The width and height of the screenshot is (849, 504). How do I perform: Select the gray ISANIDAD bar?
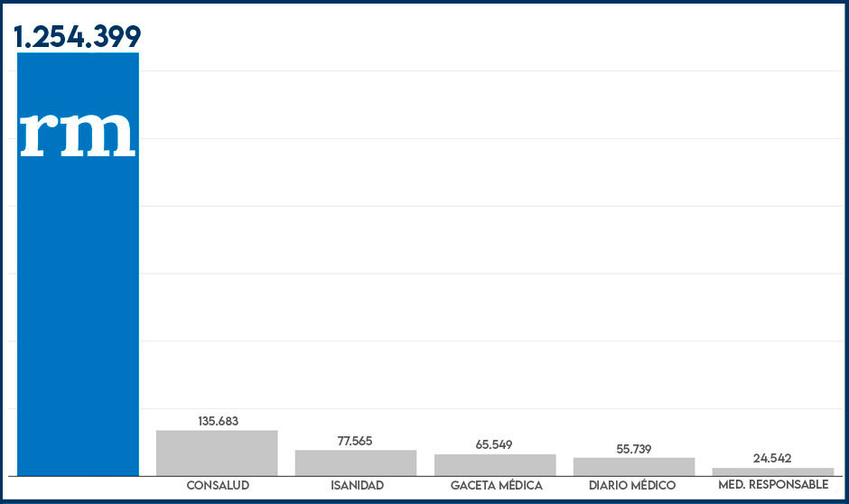[356, 462]
